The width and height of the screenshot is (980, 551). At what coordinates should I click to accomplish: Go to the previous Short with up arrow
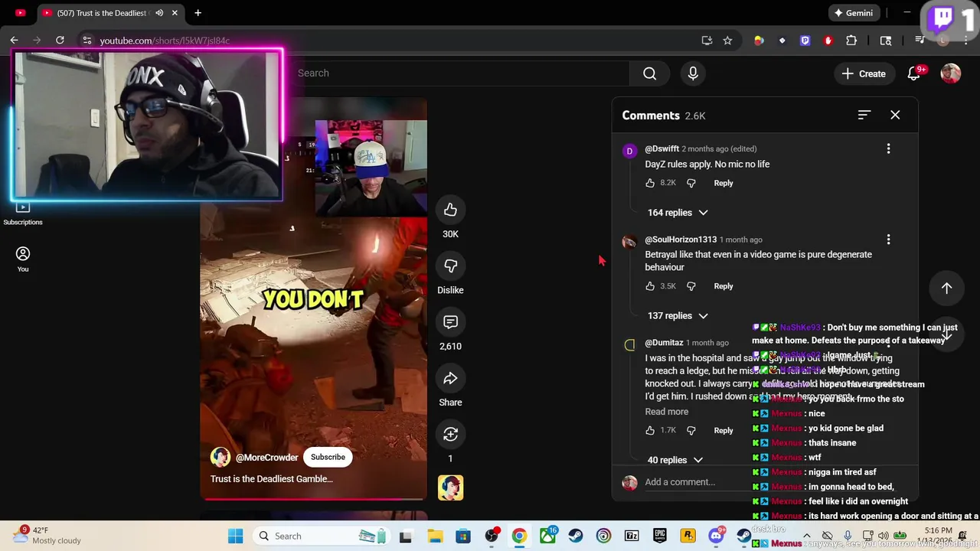[946, 288]
